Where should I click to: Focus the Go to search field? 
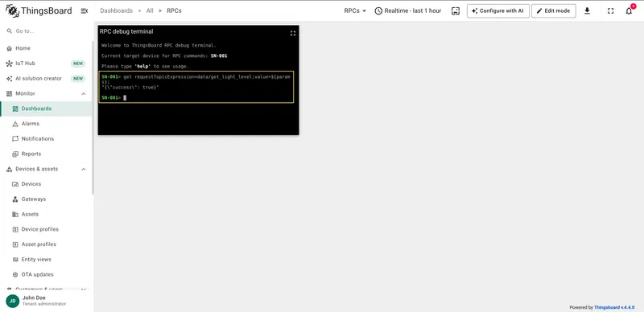click(47, 31)
